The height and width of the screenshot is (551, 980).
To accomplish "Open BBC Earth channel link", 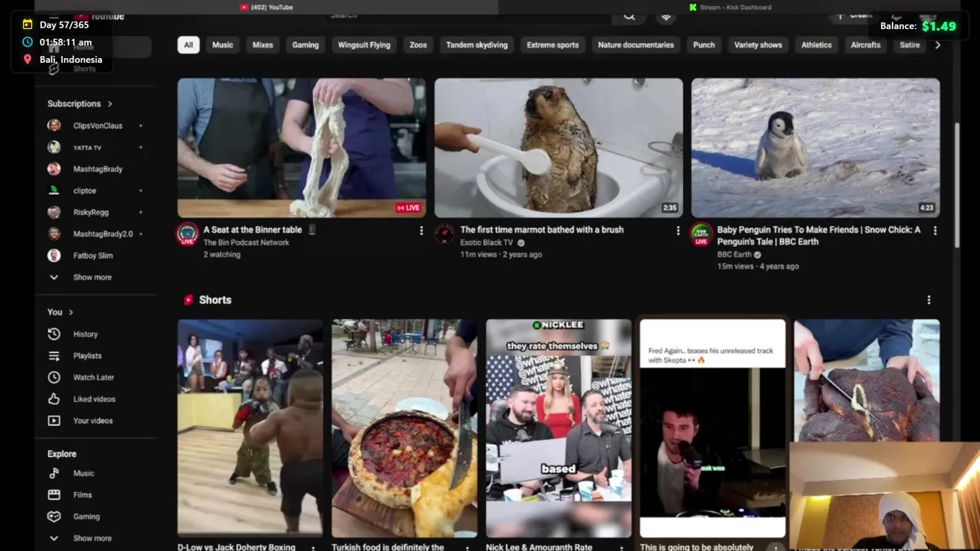I will [734, 255].
